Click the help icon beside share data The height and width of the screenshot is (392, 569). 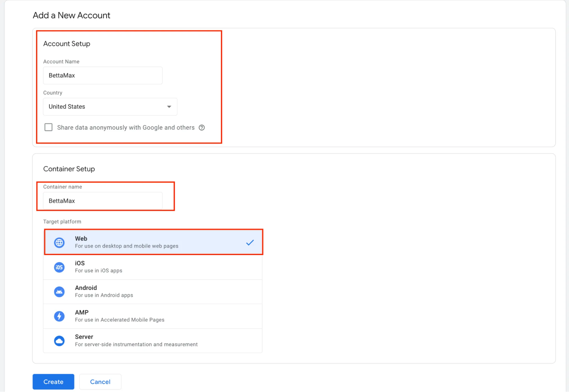tap(202, 128)
